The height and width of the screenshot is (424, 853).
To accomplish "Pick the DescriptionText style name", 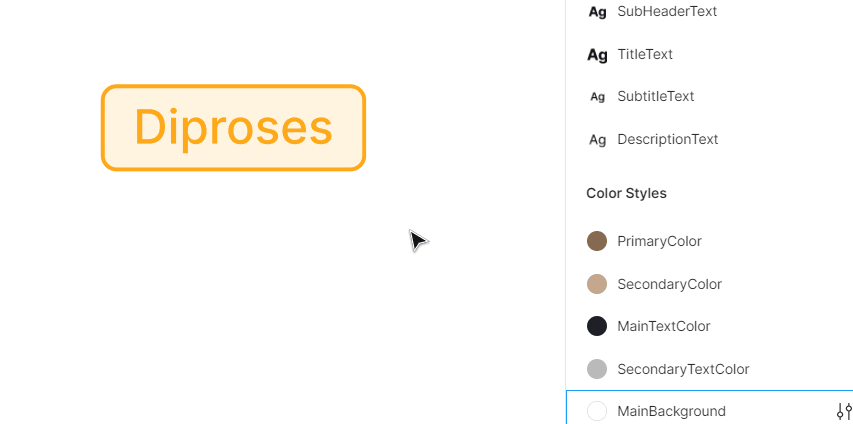I will point(668,140).
